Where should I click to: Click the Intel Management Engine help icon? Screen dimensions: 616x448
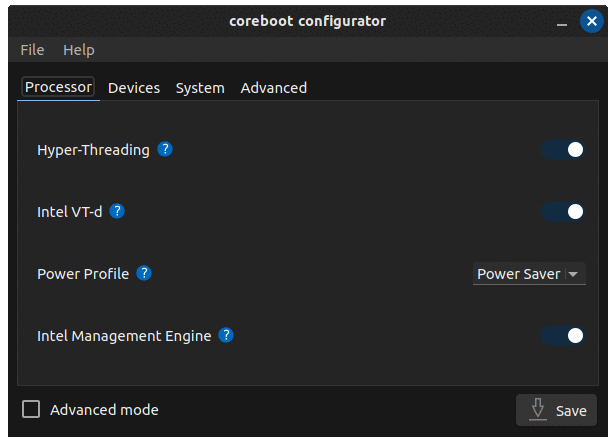click(x=226, y=335)
